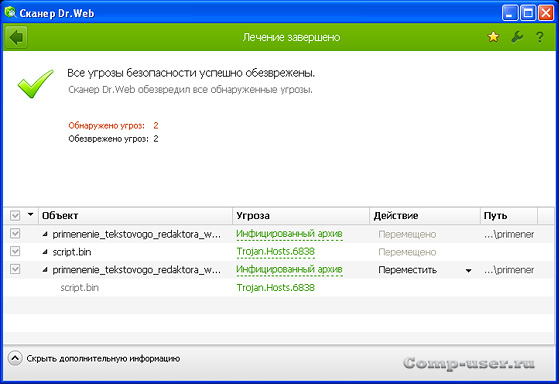The image size is (559, 384).
Task: Open the Переместить action dropdown
Action: pos(468,271)
